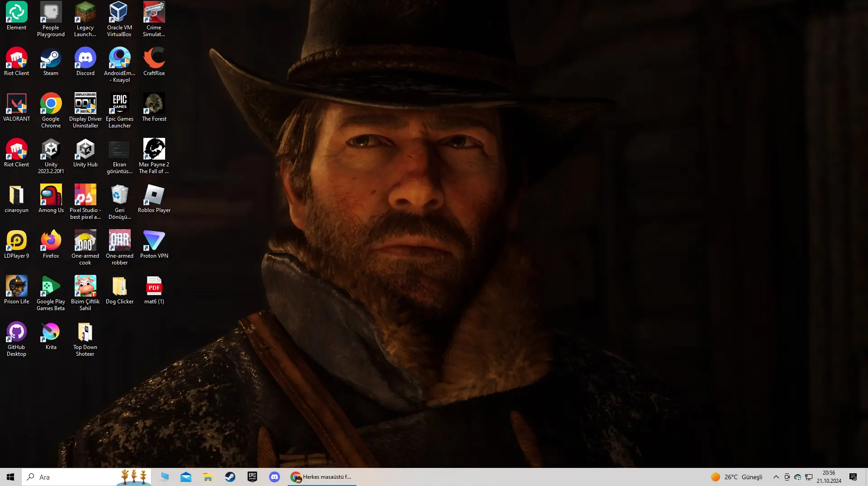868x486 pixels.
Task: Click the GitHub Desktop shortcut
Action: pos(17,339)
